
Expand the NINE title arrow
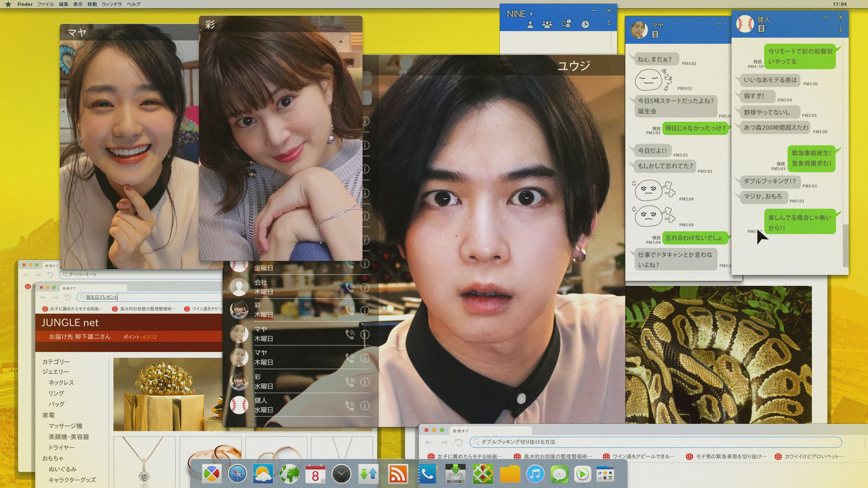[x=531, y=14]
